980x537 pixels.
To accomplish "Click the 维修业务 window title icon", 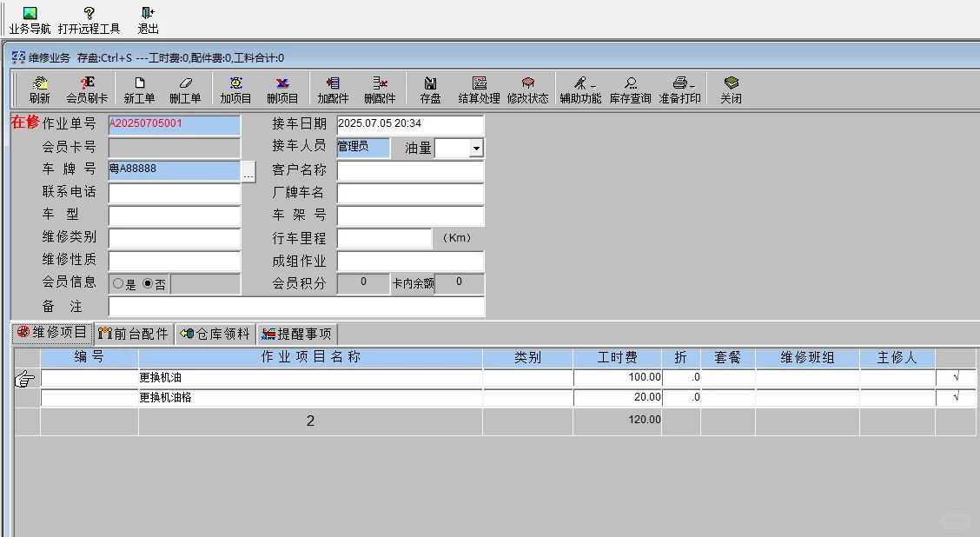I will click(x=19, y=57).
